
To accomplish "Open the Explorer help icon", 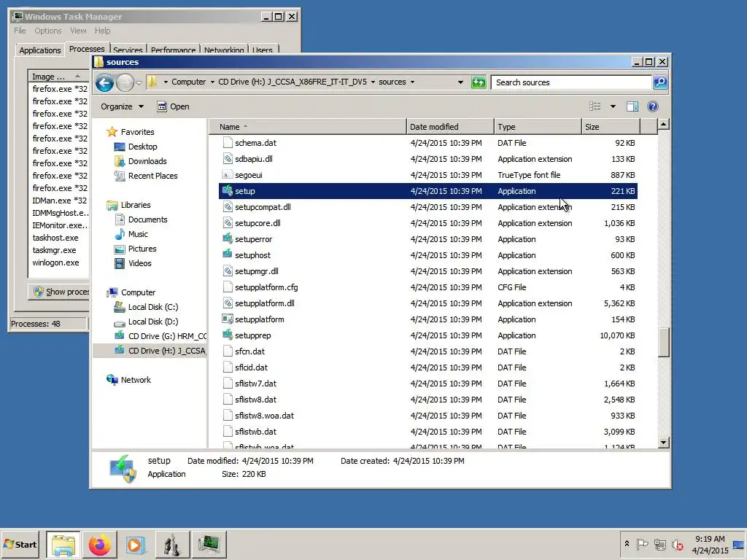I will [x=653, y=106].
